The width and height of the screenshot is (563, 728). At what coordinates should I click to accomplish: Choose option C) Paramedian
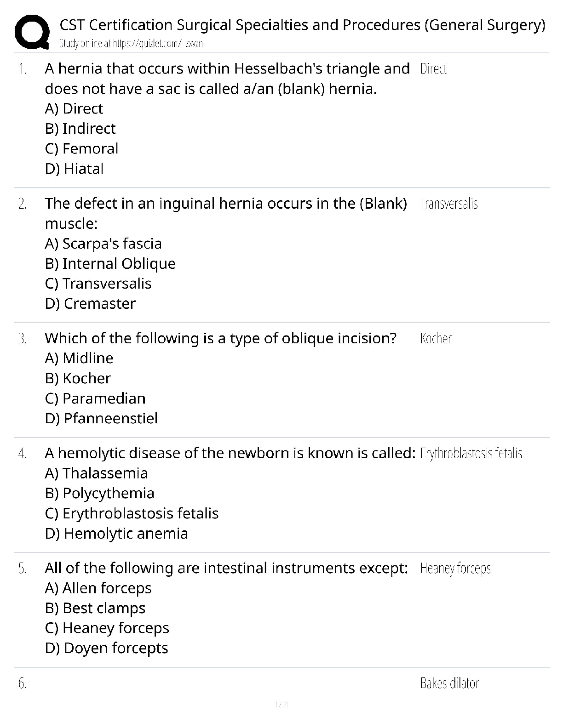(x=95, y=398)
